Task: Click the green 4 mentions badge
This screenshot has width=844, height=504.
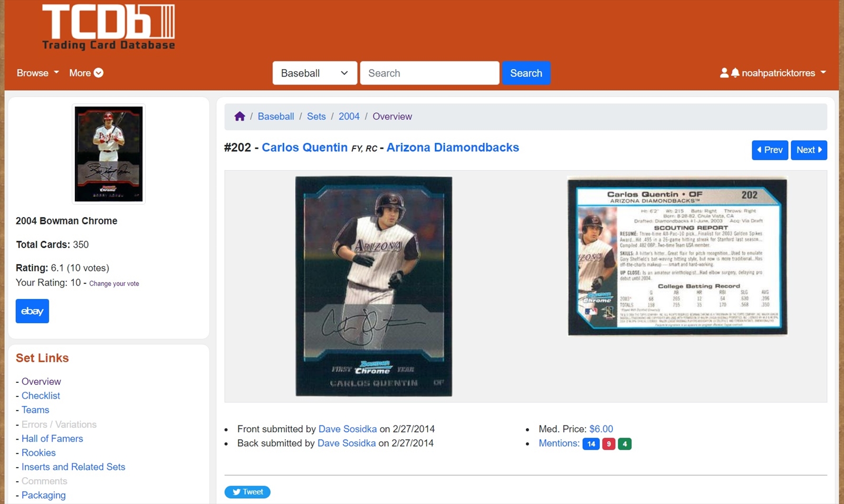Action: click(x=625, y=444)
